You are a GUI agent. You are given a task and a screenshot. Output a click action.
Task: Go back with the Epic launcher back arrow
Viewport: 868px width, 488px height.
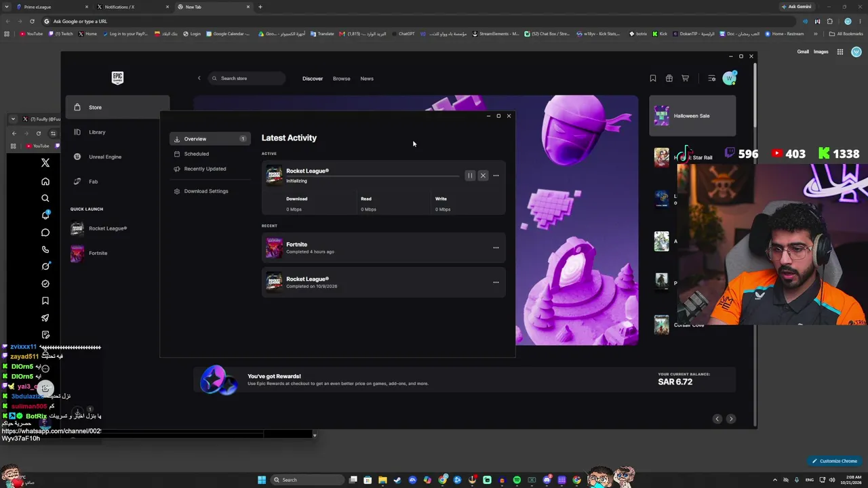pyautogui.click(x=199, y=79)
